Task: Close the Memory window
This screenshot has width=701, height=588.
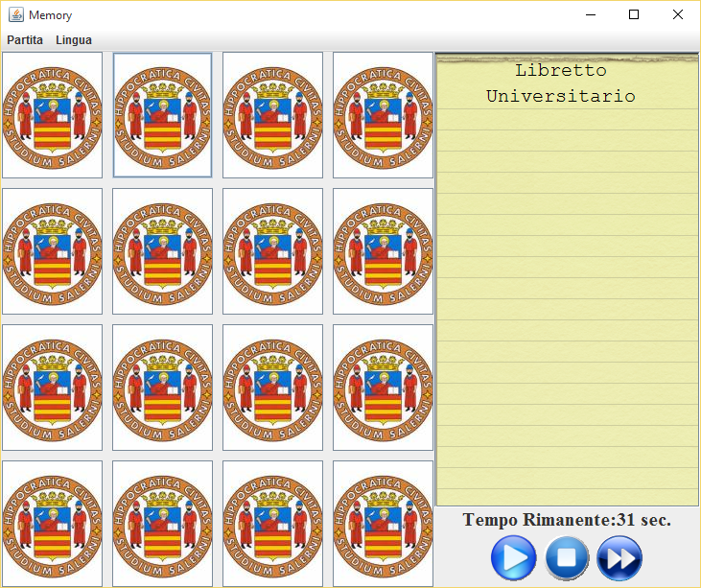Action: [677, 14]
